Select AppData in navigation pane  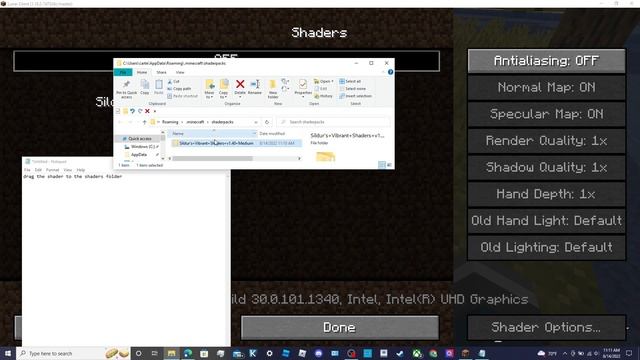(x=139, y=155)
